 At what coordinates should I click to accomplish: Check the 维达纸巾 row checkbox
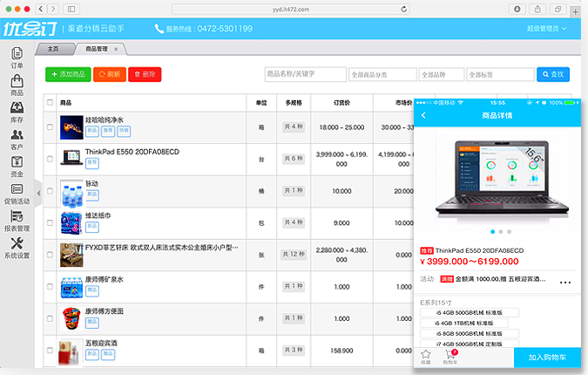50,222
